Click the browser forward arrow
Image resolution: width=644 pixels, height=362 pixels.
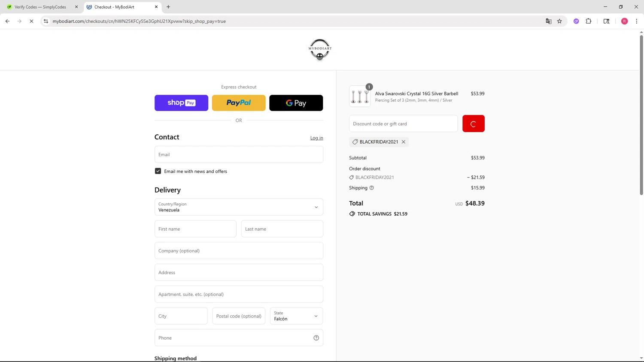click(19, 21)
